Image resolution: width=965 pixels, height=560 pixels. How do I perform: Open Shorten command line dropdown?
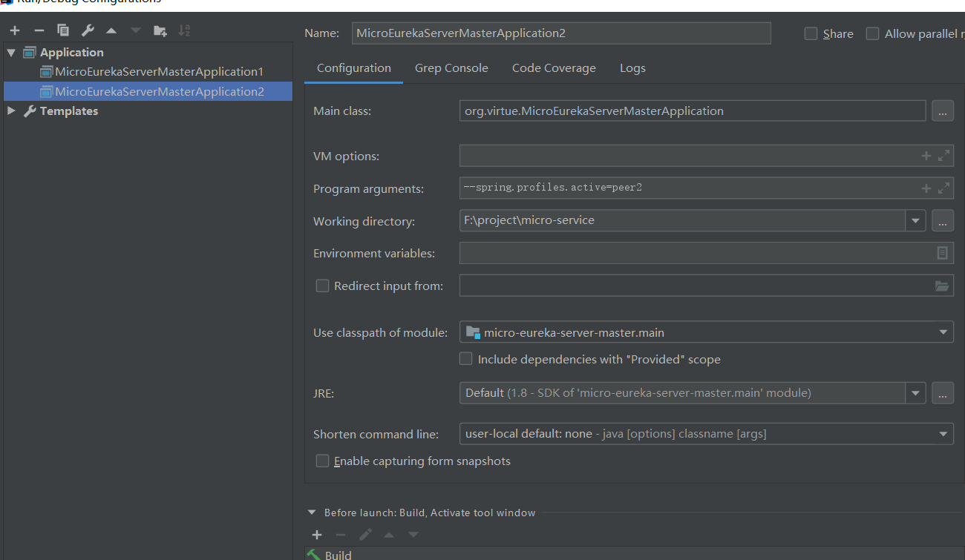(943, 434)
